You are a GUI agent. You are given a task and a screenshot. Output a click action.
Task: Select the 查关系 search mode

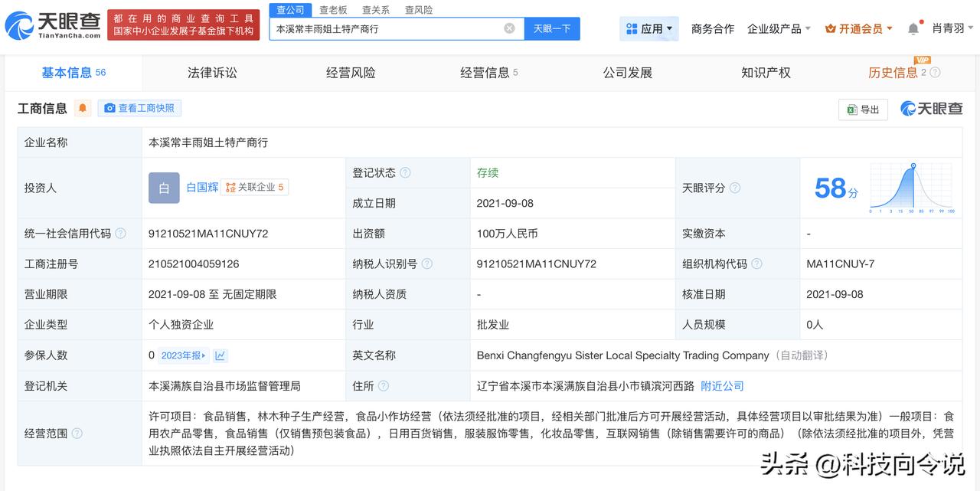[376, 10]
